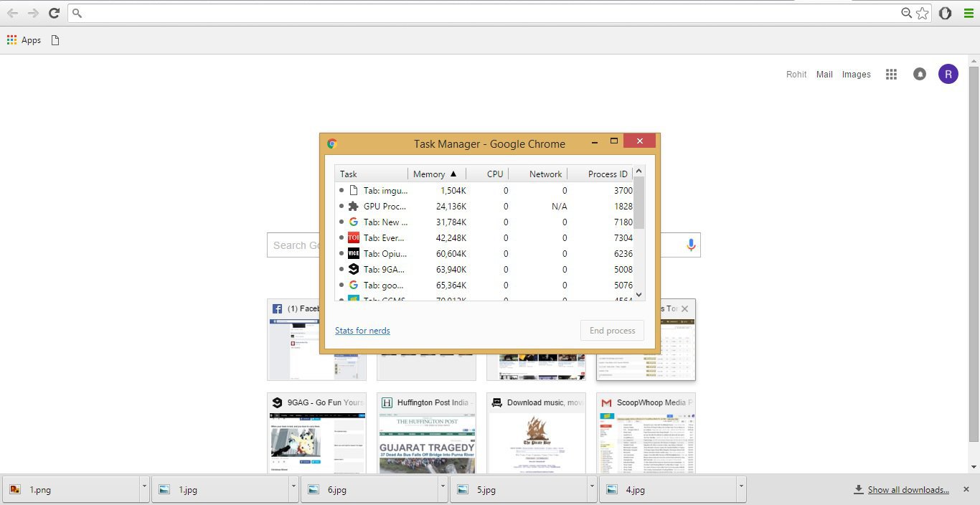Click the End process button
This screenshot has width=980, height=505.
[612, 331]
